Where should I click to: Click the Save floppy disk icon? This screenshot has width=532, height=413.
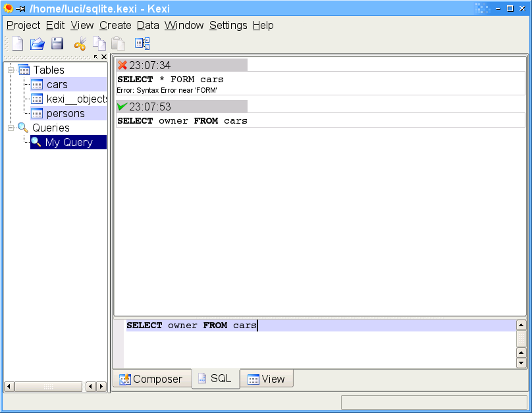pyautogui.click(x=57, y=44)
